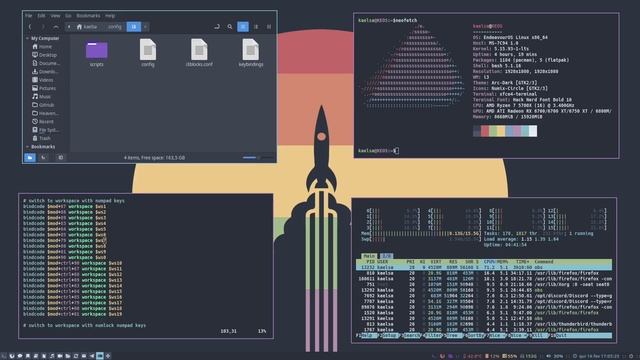The width and height of the screenshot is (640, 360).
Task: Click Search in htop footer
Action: pos(412,336)
